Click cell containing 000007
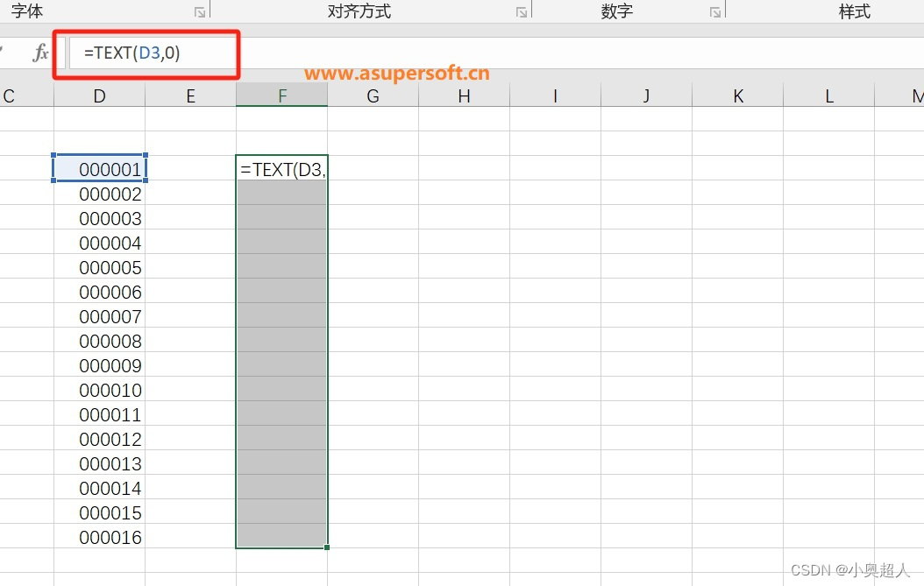Viewport: 924px width, 586px height. (x=99, y=315)
